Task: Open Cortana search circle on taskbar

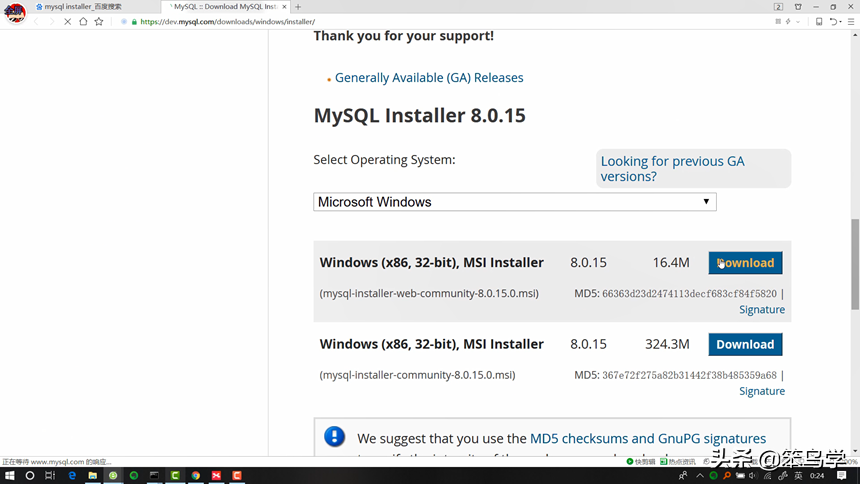Action: tap(30, 475)
